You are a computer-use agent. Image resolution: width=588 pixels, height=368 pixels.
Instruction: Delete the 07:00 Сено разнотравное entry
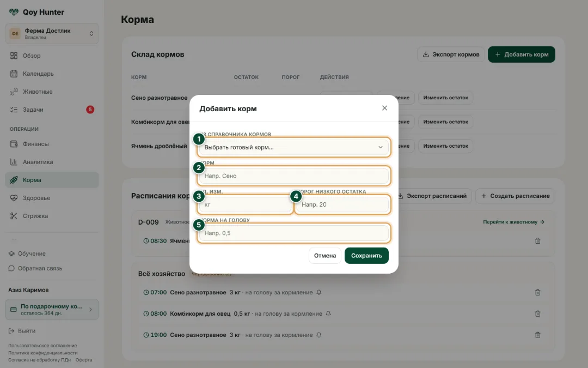point(537,292)
